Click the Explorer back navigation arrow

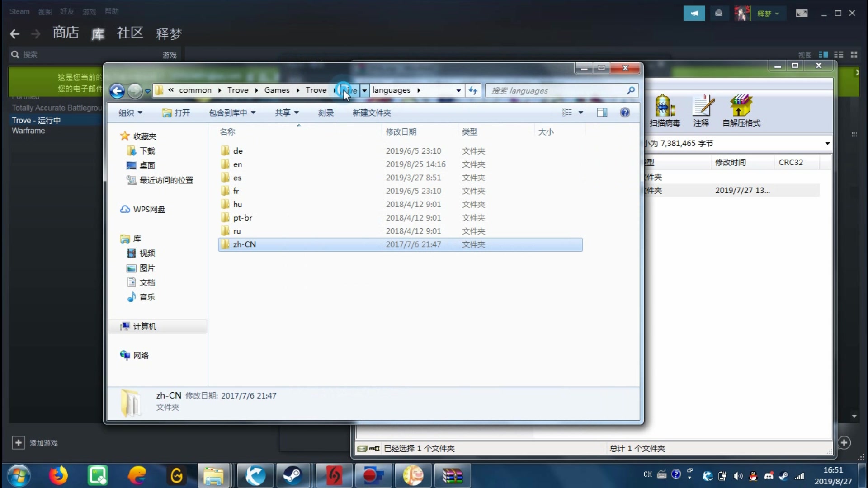click(x=117, y=91)
